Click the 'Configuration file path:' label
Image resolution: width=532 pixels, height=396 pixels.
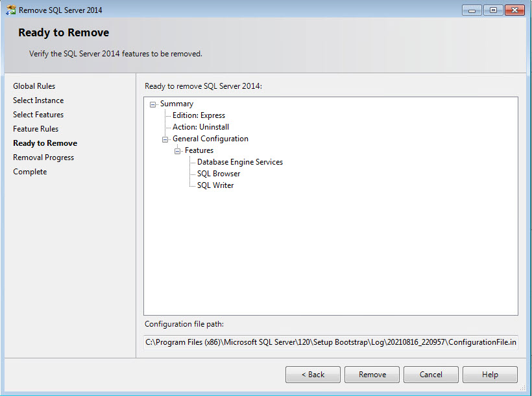184,324
